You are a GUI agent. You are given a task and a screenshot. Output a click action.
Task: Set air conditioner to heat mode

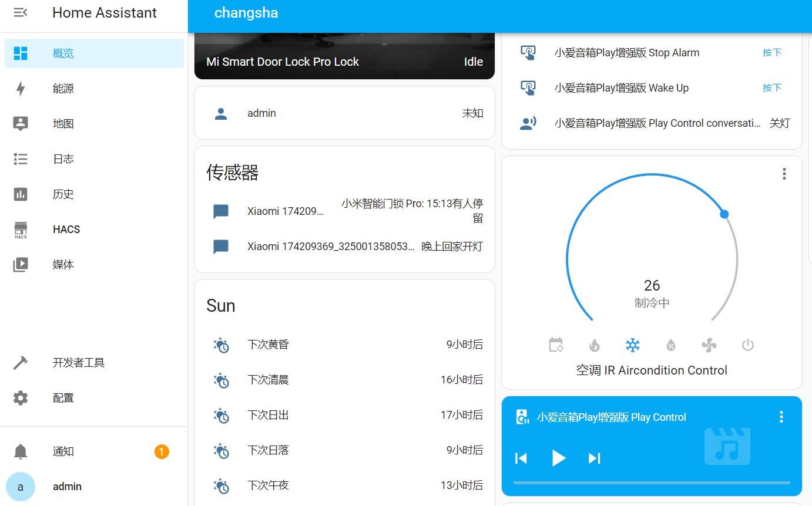coord(595,345)
